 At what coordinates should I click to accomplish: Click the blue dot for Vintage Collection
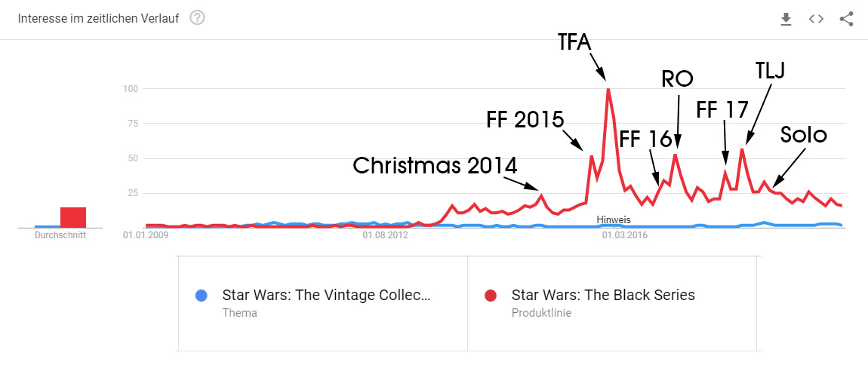point(200,296)
